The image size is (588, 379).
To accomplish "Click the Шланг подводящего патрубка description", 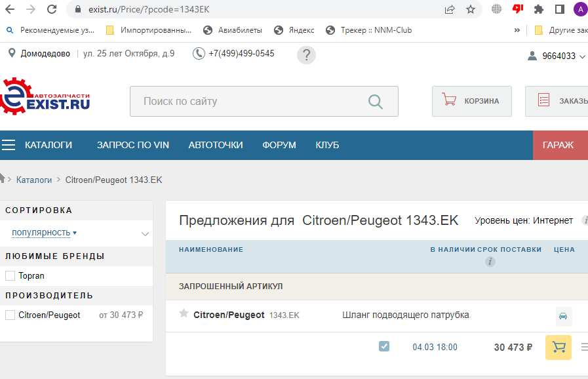I will click(x=405, y=315).
